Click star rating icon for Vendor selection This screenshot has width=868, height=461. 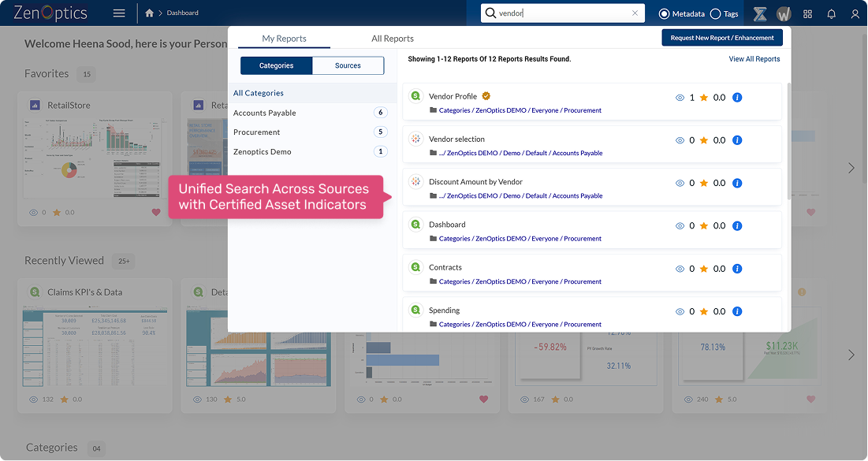pyautogui.click(x=703, y=140)
